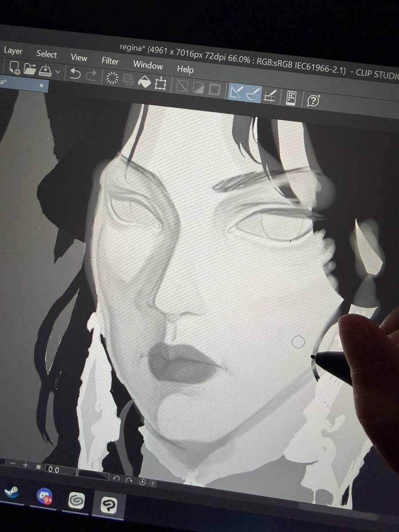399x532 pixels.
Task: Open Discord with 9+ badge in taskbar
Action: [44, 497]
